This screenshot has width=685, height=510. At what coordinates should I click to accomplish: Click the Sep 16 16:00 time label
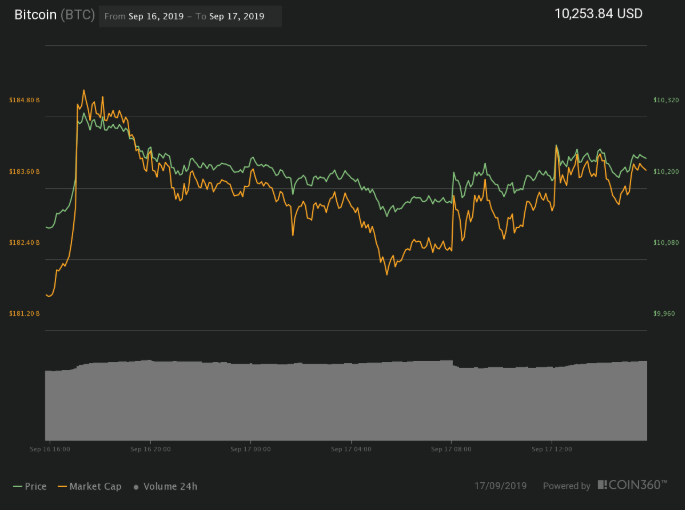coord(50,449)
